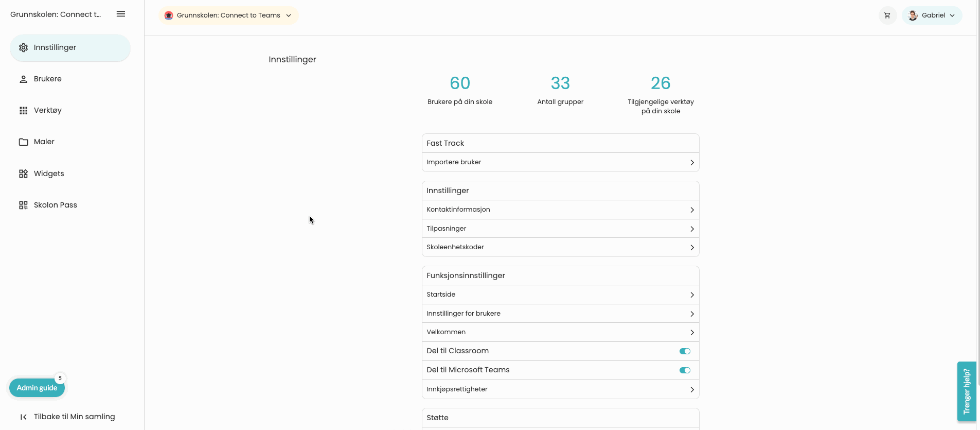
Task: Click the Innstillinger page title
Action: click(x=292, y=60)
